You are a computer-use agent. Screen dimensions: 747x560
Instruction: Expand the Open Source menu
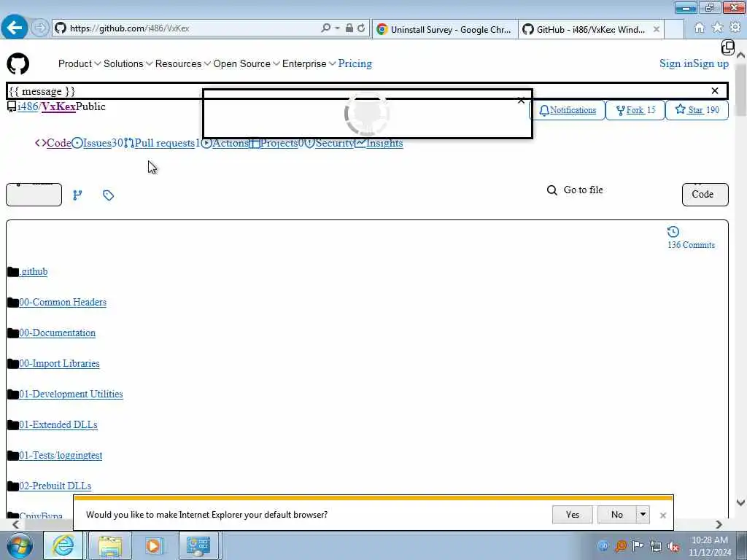click(x=247, y=64)
